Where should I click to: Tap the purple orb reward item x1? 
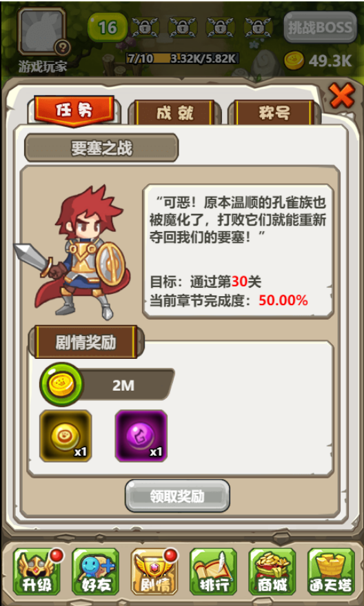[x=141, y=436]
